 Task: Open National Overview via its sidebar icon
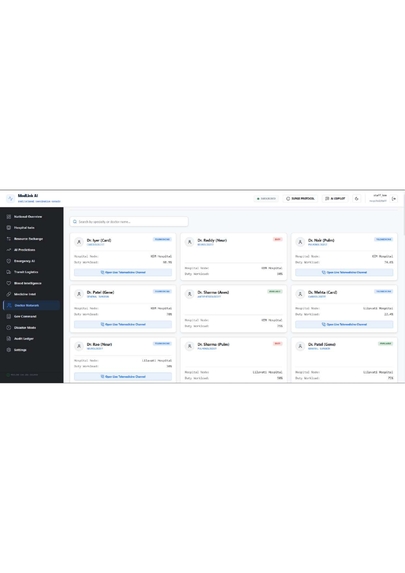(9, 217)
